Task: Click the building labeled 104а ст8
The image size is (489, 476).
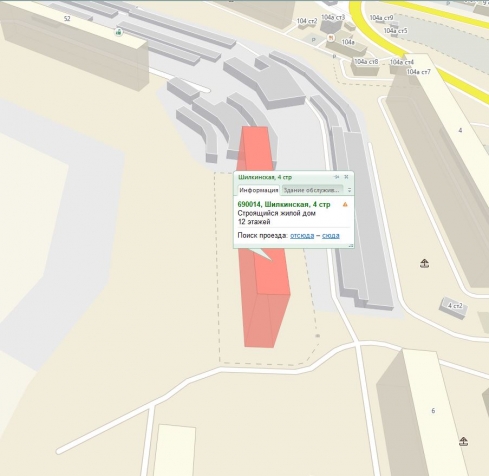Action: [365, 65]
